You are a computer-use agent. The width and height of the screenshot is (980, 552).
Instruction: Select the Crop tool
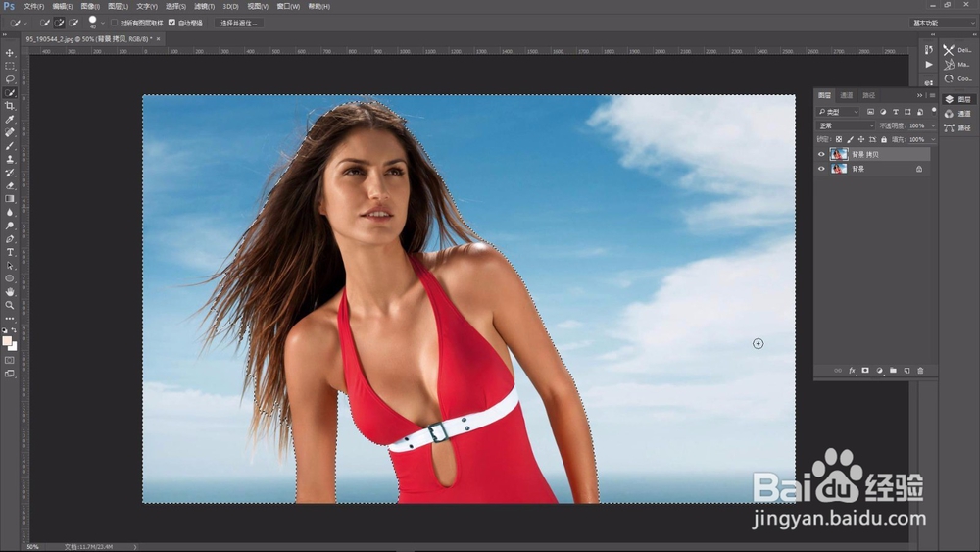(x=10, y=106)
